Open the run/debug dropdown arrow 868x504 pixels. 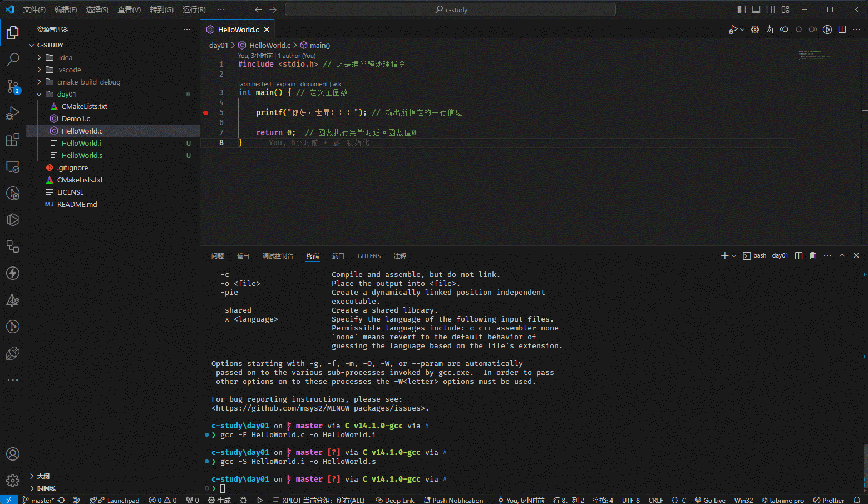click(742, 29)
